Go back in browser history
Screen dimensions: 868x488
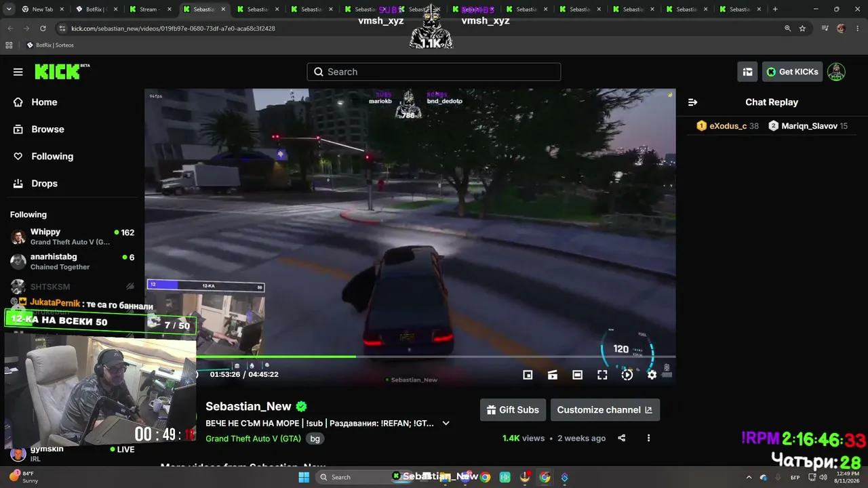[x=10, y=28]
